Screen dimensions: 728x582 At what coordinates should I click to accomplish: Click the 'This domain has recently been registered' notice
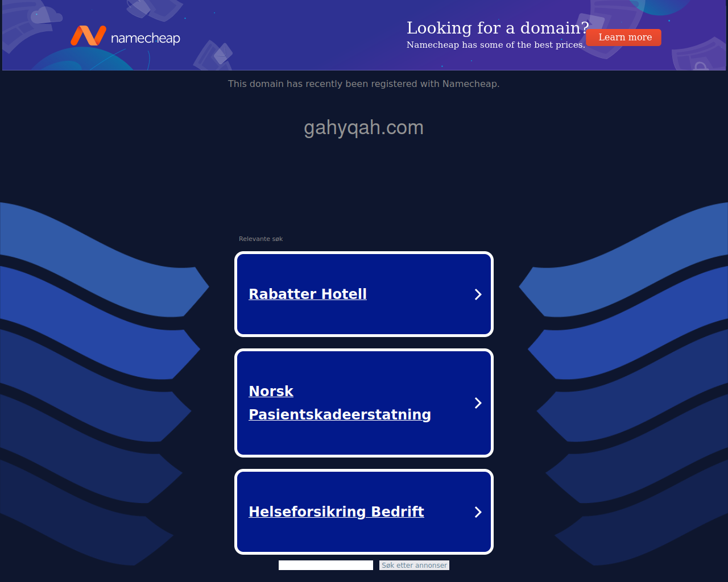click(x=364, y=84)
